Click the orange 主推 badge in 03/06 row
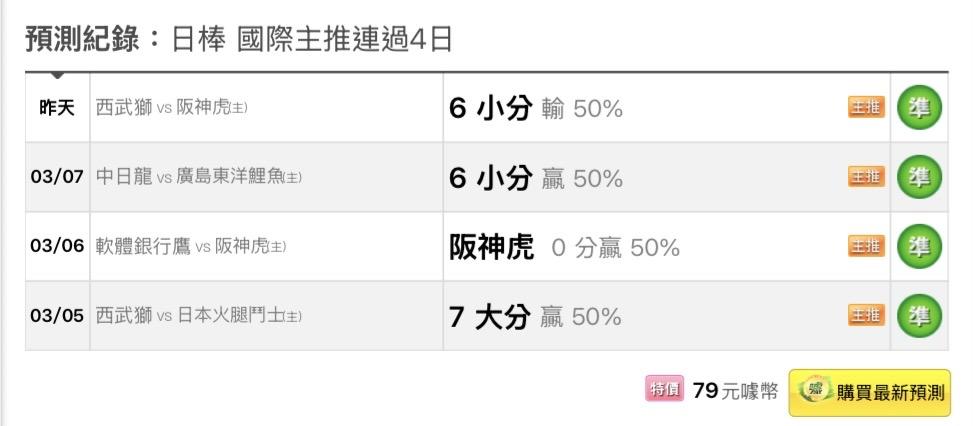 point(866,247)
